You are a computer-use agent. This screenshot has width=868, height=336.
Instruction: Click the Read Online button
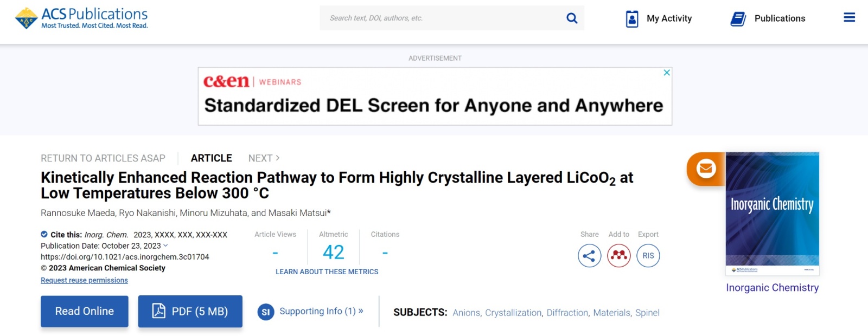pos(85,311)
